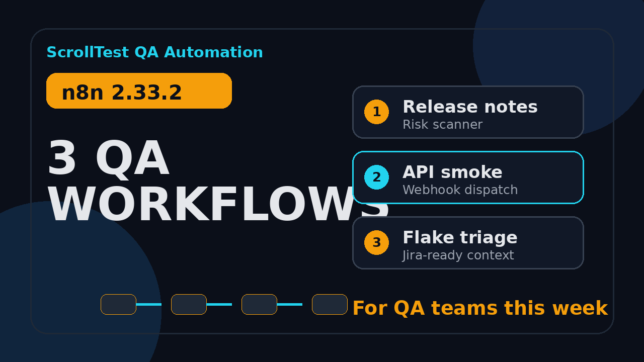Click the orange number 3 badge
This screenshot has height=362, width=644.
click(x=376, y=242)
